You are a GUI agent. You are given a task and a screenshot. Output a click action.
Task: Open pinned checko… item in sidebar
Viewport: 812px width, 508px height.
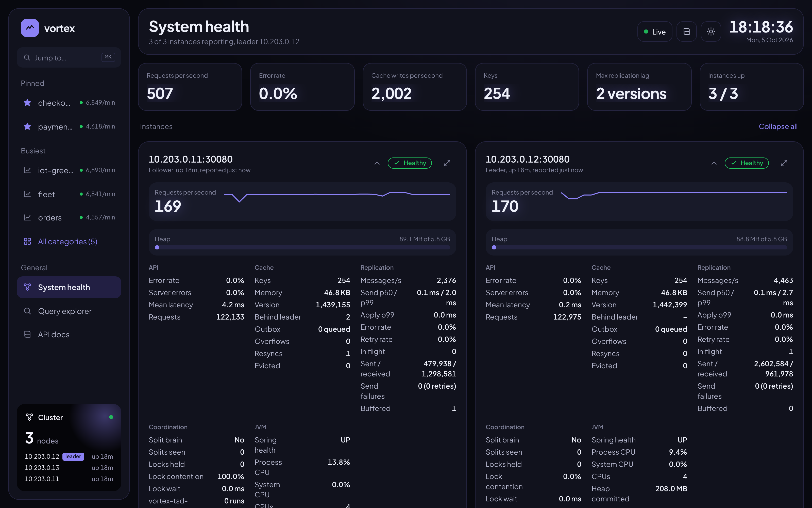(69, 102)
